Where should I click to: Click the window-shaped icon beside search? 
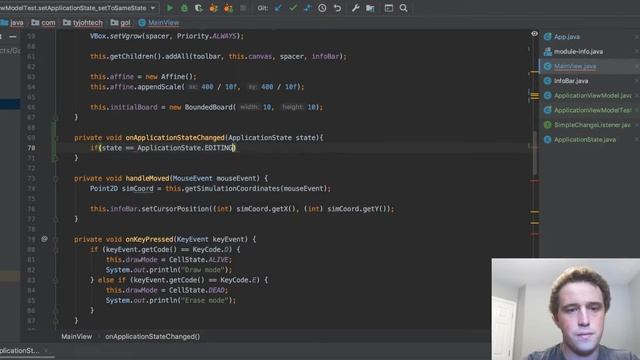(x=389, y=8)
